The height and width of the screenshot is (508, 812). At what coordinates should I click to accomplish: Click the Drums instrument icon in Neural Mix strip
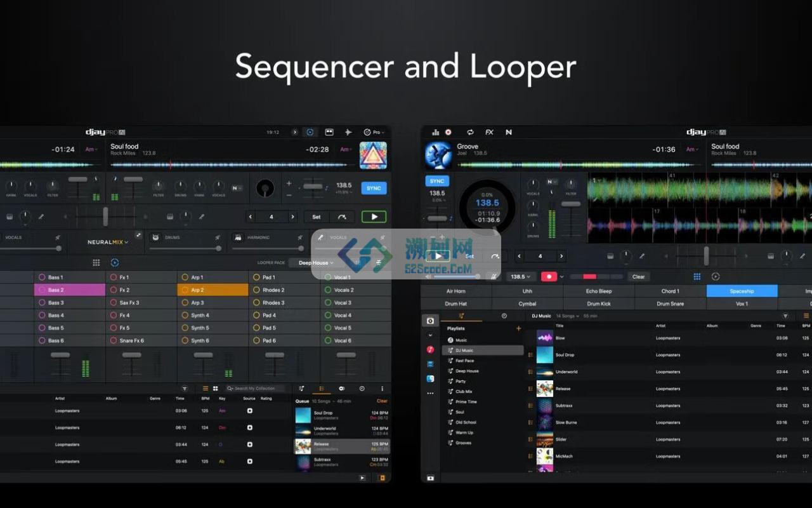[155, 237]
